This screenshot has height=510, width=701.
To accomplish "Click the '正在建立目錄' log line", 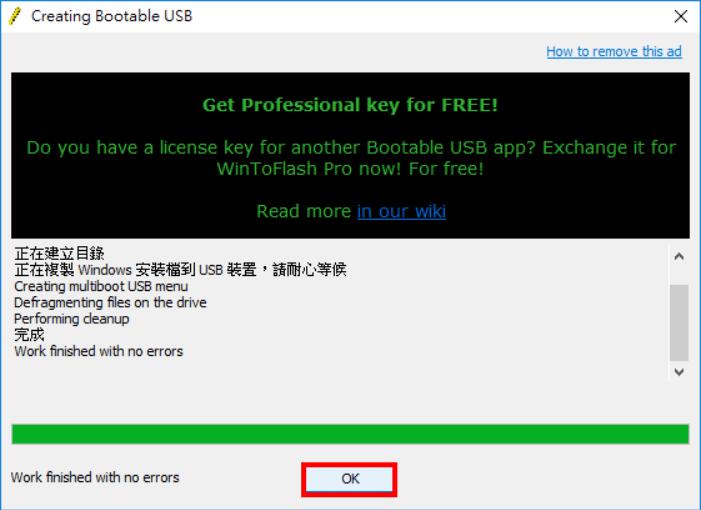I will click(59, 253).
